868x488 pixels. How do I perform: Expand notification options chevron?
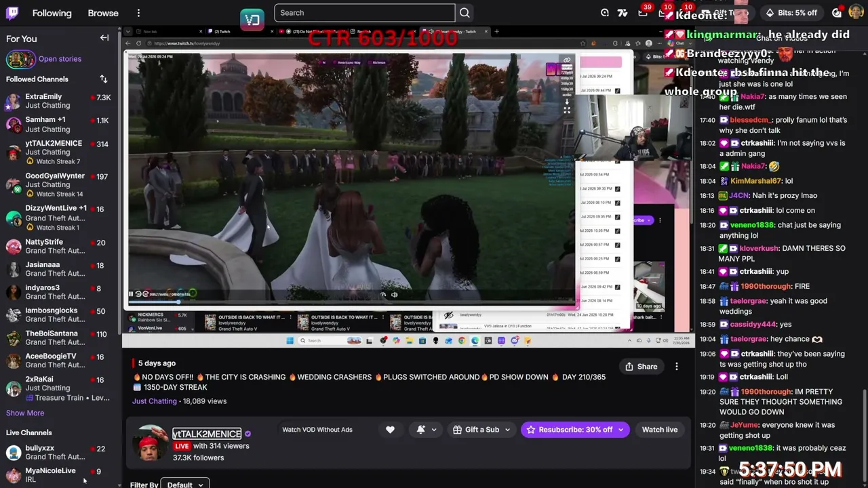[x=434, y=430]
